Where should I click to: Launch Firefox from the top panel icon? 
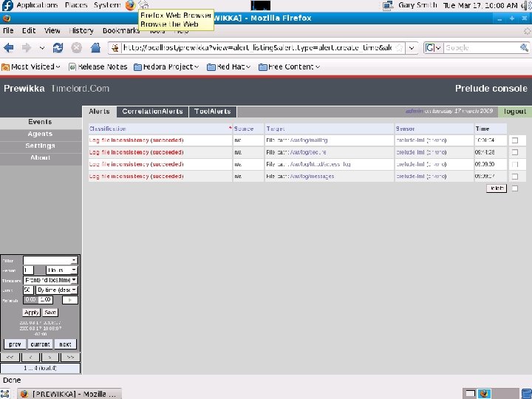point(130,5)
